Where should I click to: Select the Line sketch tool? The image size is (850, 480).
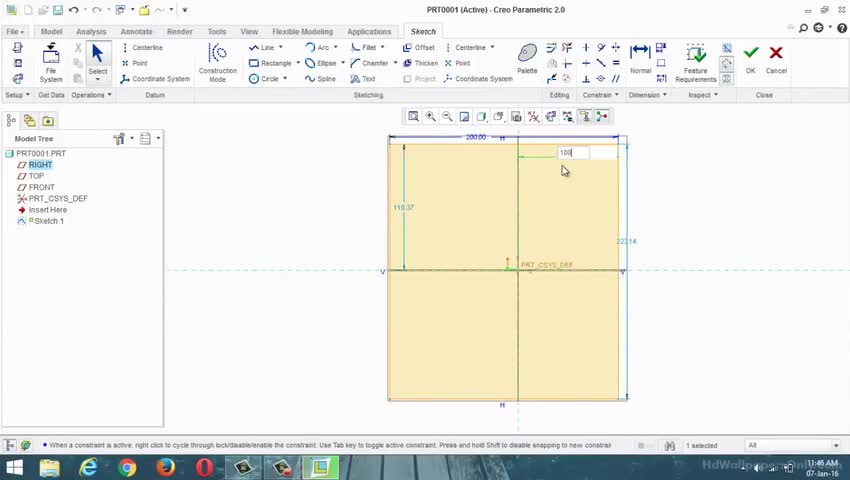pos(261,48)
